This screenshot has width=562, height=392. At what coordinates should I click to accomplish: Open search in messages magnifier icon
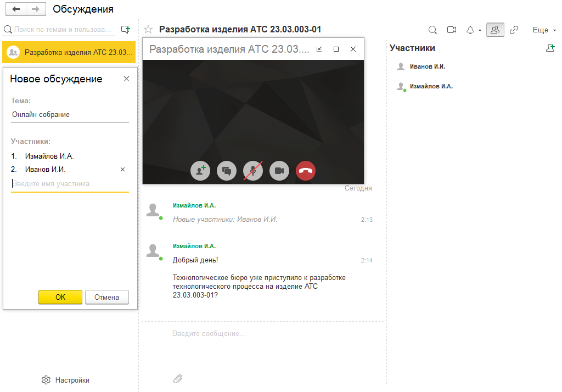tap(432, 30)
